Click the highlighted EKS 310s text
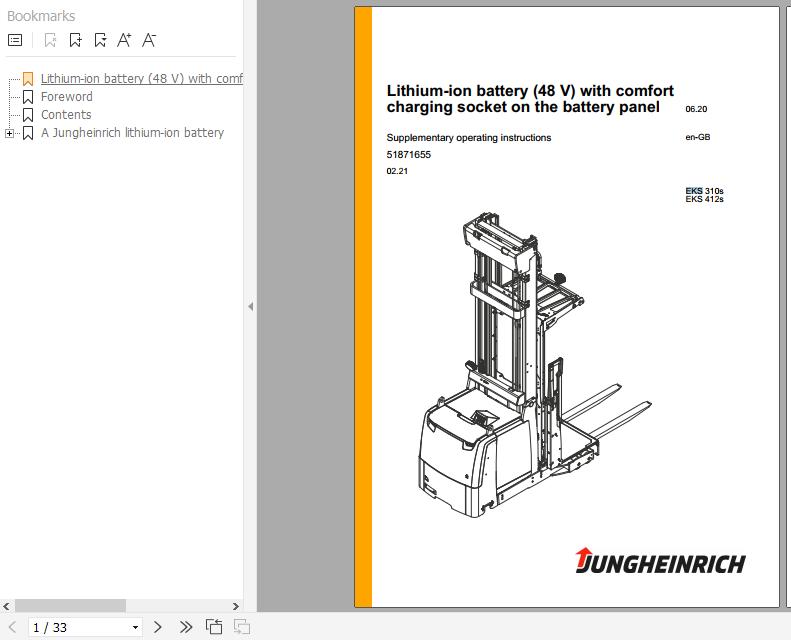 pyautogui.click(x=704, y=191)
